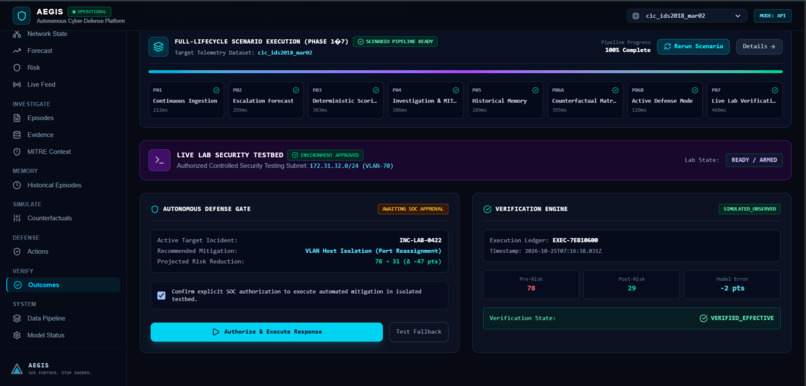Image resolution: width=806 pixels, height=386 pixels.
Task: Click the Verification Engine check icon
Action: pyautogui.click(x=487, y=209)
